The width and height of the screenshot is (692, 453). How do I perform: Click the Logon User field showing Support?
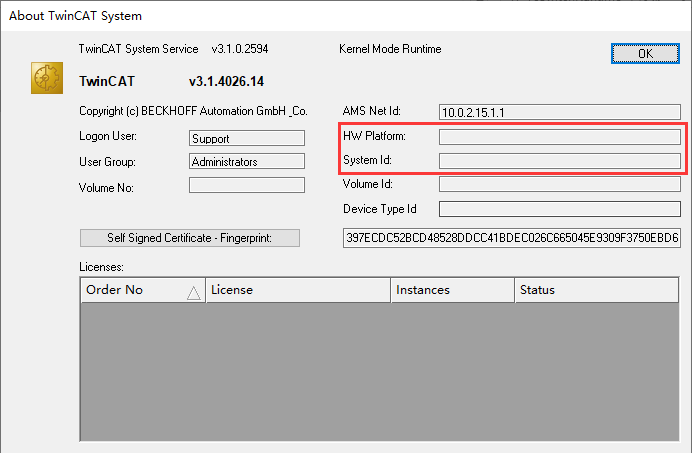[247, 138]
